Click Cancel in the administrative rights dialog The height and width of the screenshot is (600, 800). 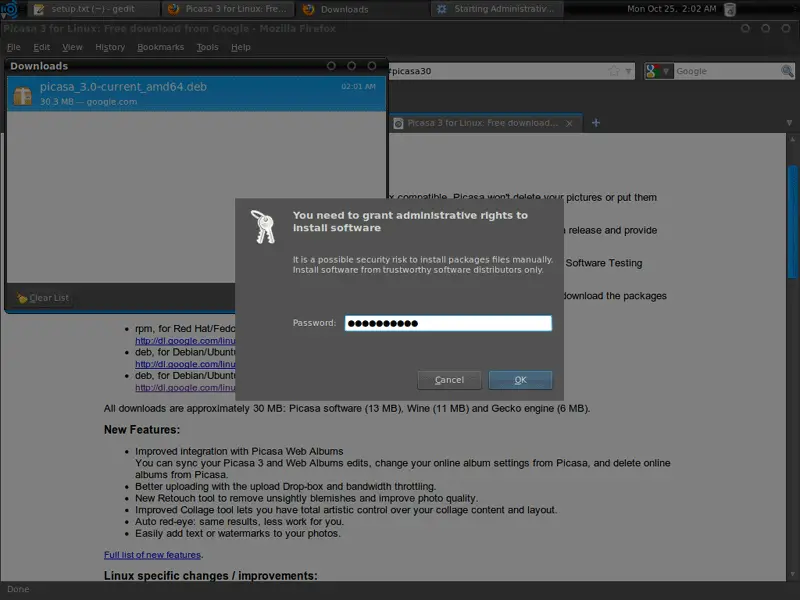click(449, 380)
